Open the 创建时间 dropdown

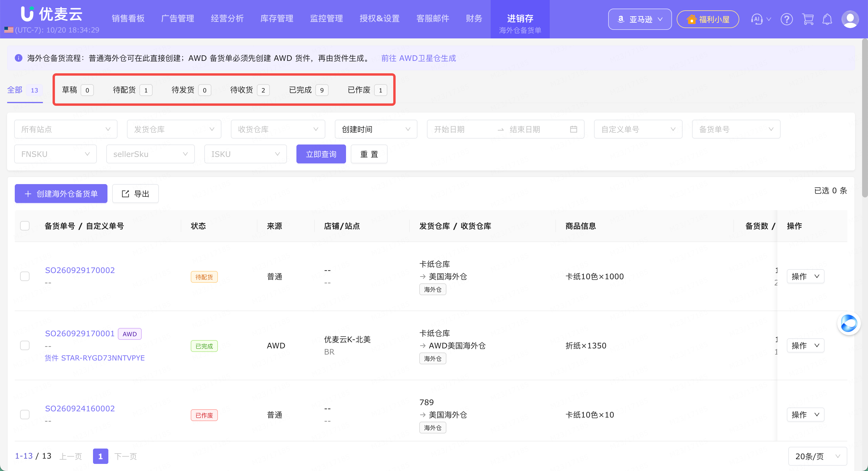(x=376, y=129)
